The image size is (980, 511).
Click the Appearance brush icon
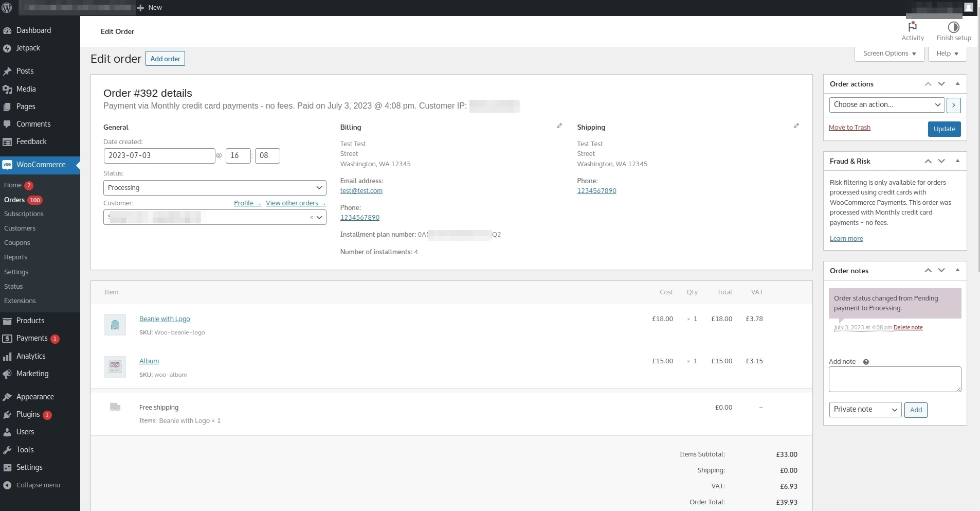click(7, 397)
